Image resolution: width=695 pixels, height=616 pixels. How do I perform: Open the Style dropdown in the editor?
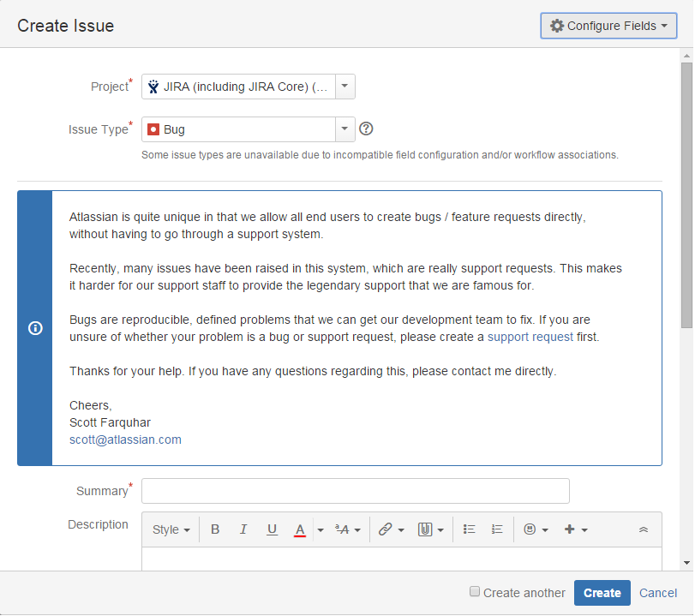[x=171, y=529]
